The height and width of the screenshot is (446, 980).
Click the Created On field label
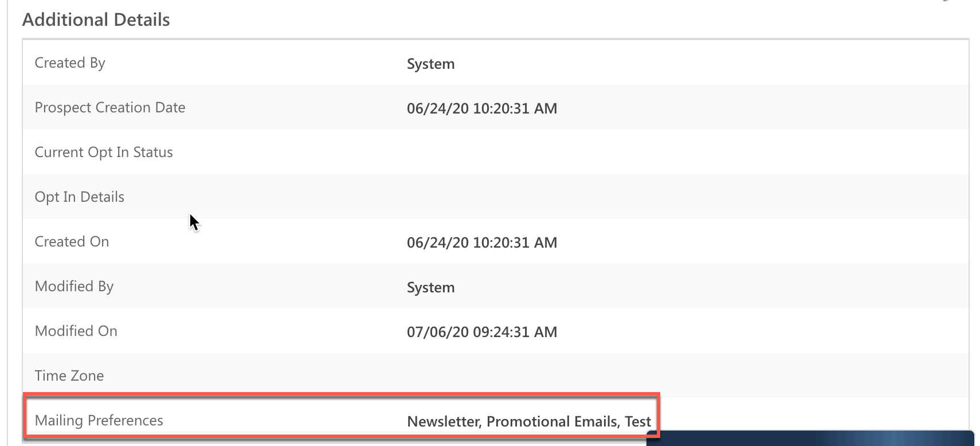coord(72,241)
